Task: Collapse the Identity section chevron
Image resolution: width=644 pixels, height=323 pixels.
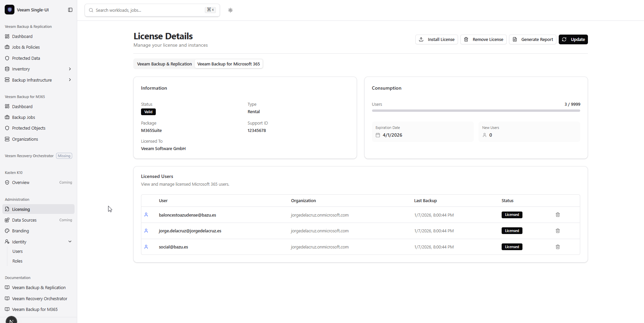Action: tap(70, 242)
